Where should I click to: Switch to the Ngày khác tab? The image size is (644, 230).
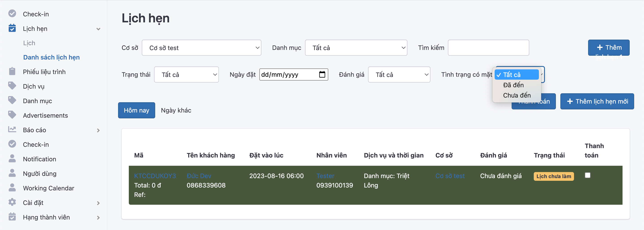pyautogui.click(x=176, y=110)
